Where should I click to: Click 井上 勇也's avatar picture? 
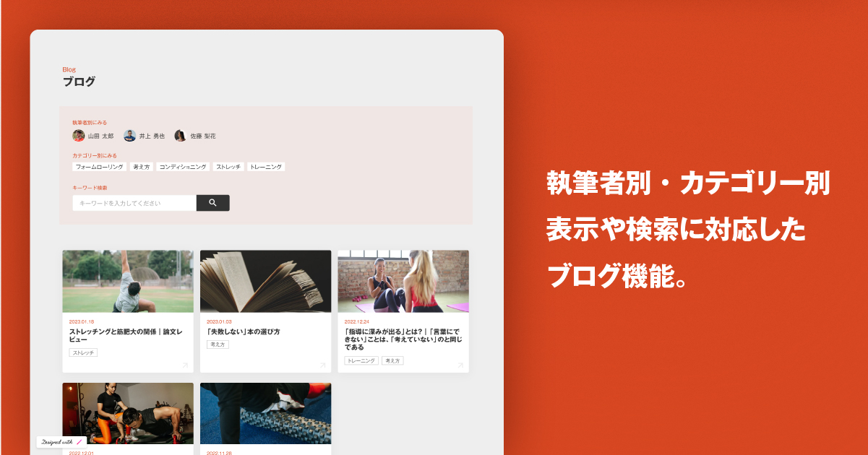(130, 136)
